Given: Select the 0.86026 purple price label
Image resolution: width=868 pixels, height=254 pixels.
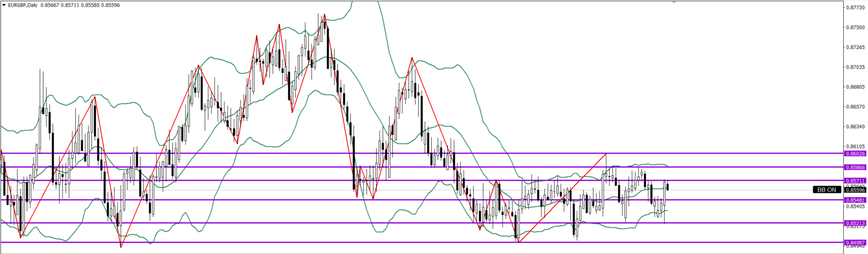Looking at the screenshot, I should (855, 153).
